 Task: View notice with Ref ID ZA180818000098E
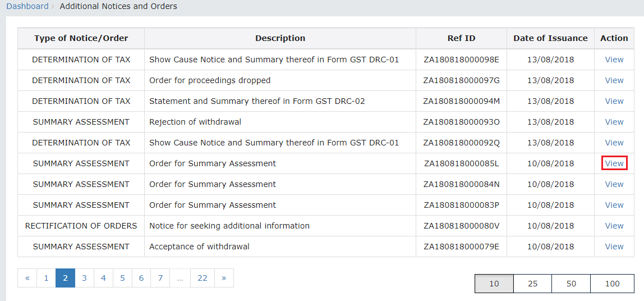coord(614,60)
